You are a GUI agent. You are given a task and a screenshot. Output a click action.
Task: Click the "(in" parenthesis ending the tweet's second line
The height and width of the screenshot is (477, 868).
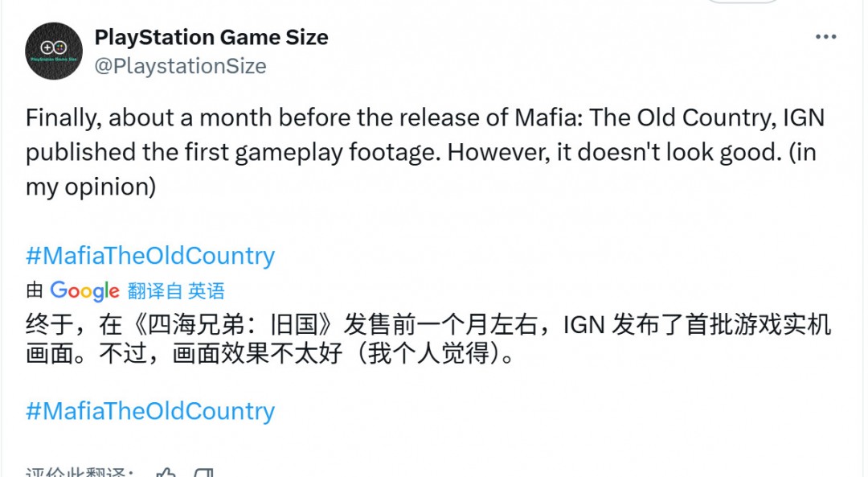point(802,153)
